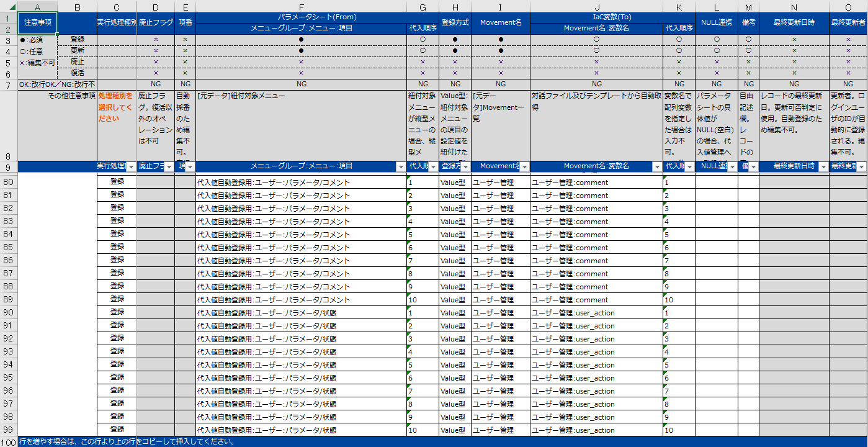Click the ユーザー管理:user_action cell in row 91

pos(571,325)
